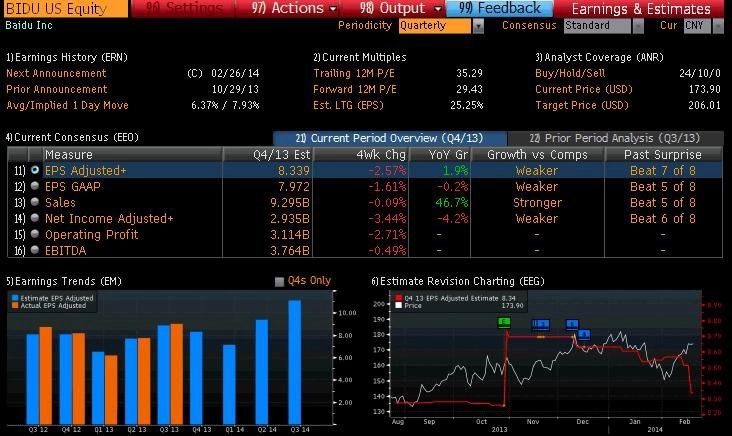Click orange Actual EPS Adjusted legend swatch
Viewport: 732px width, 436px height.
pos(15,305)
